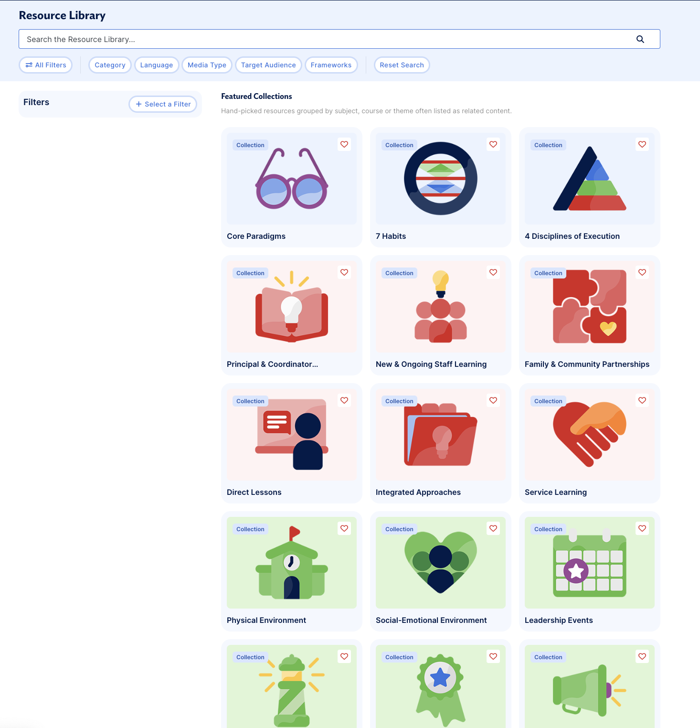Open the 4 Disciplines of Execution pyramid thumbnail
The image size is (700, 728).
(589, 179)
